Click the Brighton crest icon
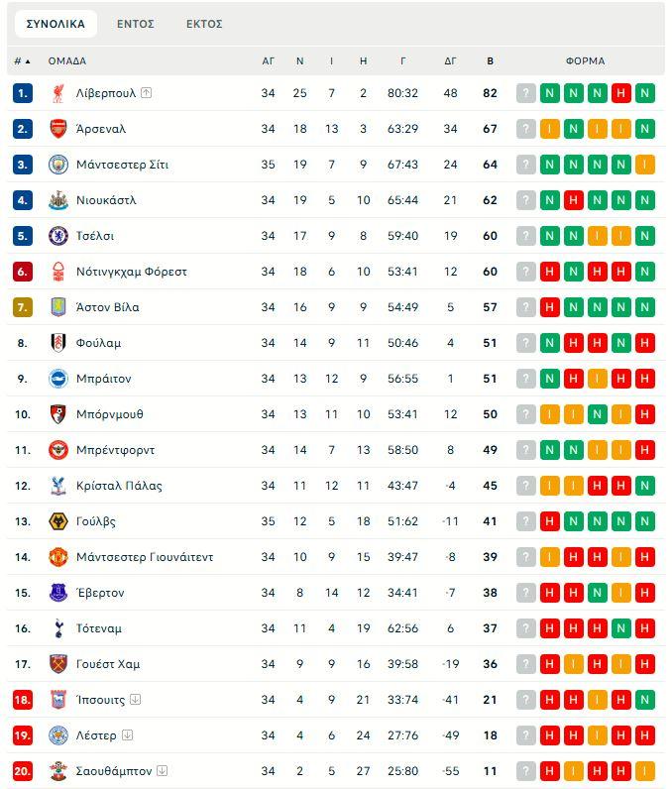Image resolution: width=672 pixels, height=789 pixels. point(57,379)
